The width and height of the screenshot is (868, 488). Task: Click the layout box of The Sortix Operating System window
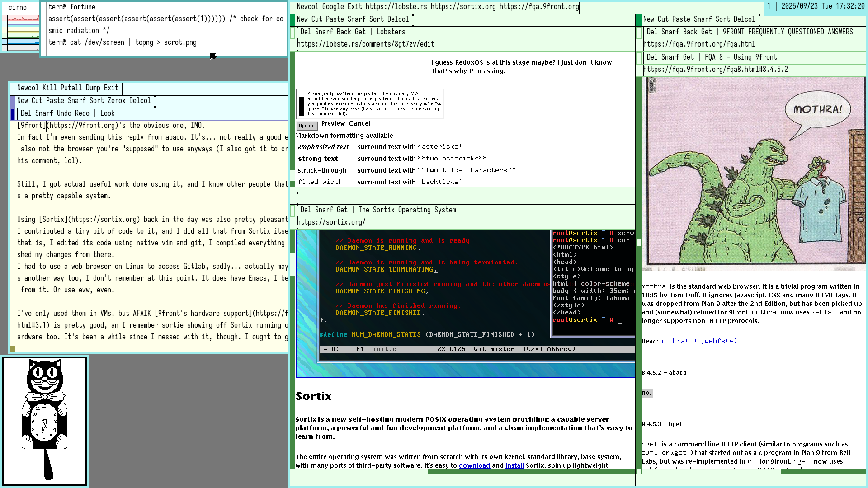tap(293, 211)
